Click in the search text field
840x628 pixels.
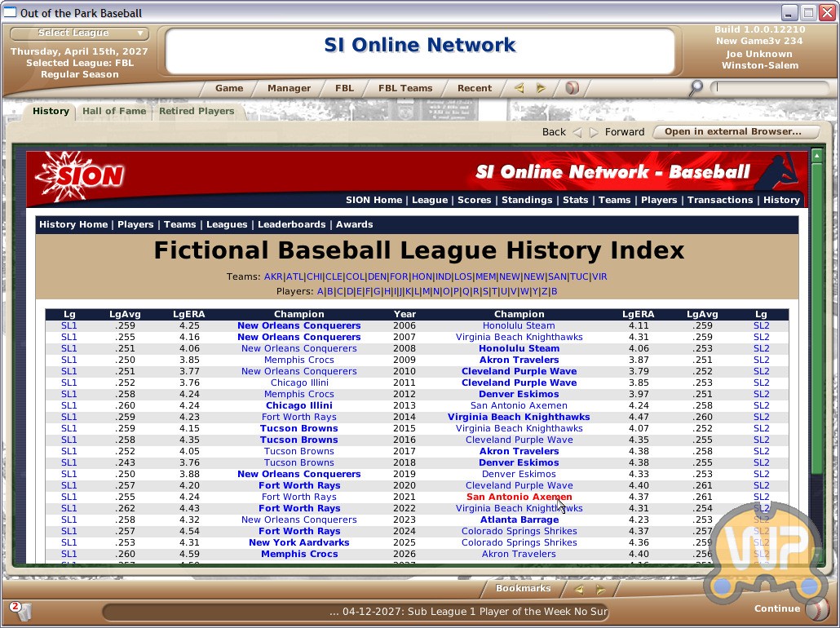771,87
